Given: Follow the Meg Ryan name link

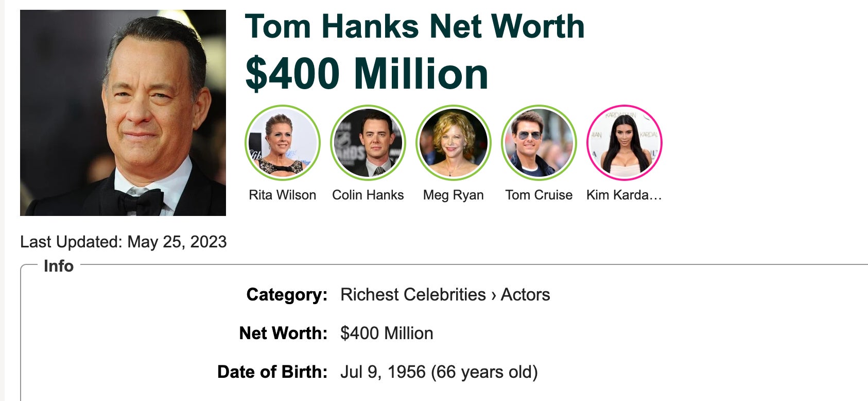Looking at the screenshot, I should (x=454, y=195).
